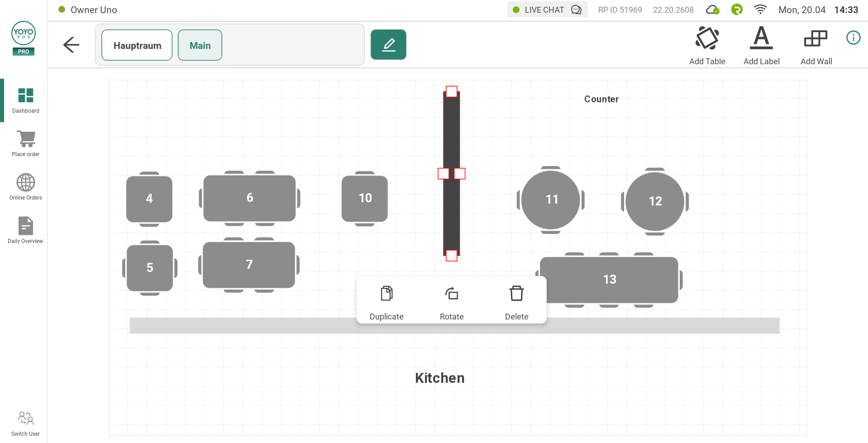Open the info circle icon

pos(853,38)
